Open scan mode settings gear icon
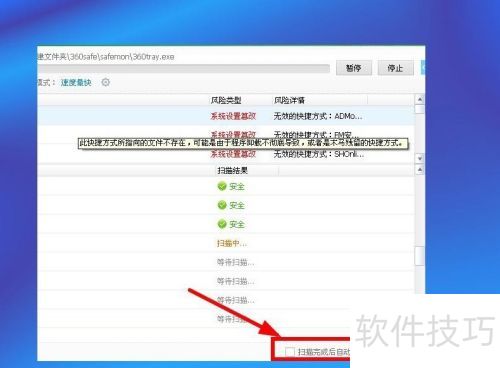500x368 pixels. pyautogui.click(x=106, y=82)
